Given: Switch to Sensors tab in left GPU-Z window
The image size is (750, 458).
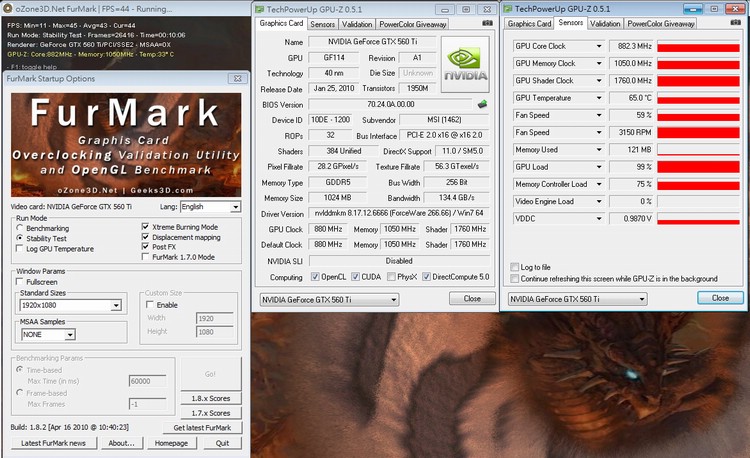Looking at the screenshot, I should tap(322, 24).
